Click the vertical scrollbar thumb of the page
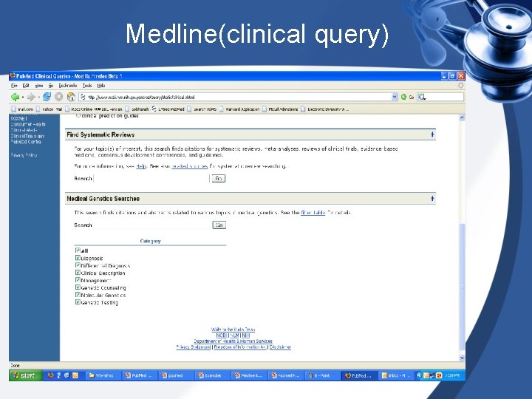 click(x=462, y=287)
